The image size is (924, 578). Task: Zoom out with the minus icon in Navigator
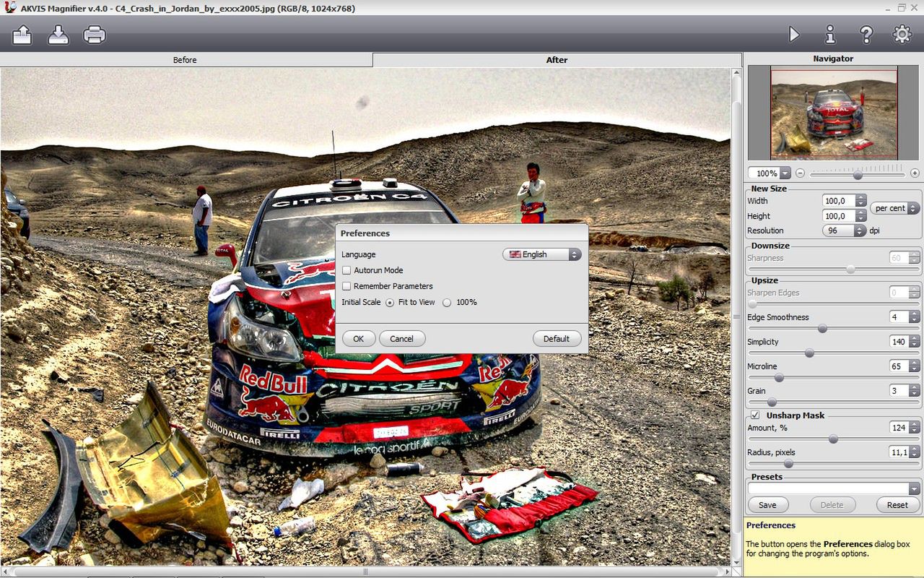[800, 173]
